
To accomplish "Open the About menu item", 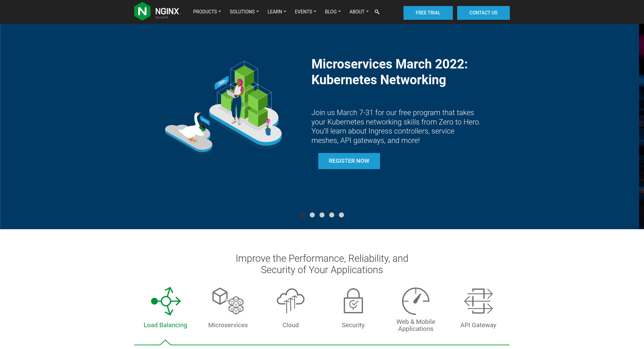I will [x=359, y=12].
